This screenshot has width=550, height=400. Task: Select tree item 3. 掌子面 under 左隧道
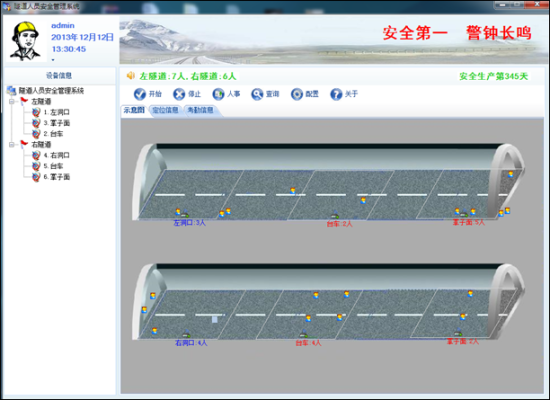pyautogui.click(x=56, y=123)
